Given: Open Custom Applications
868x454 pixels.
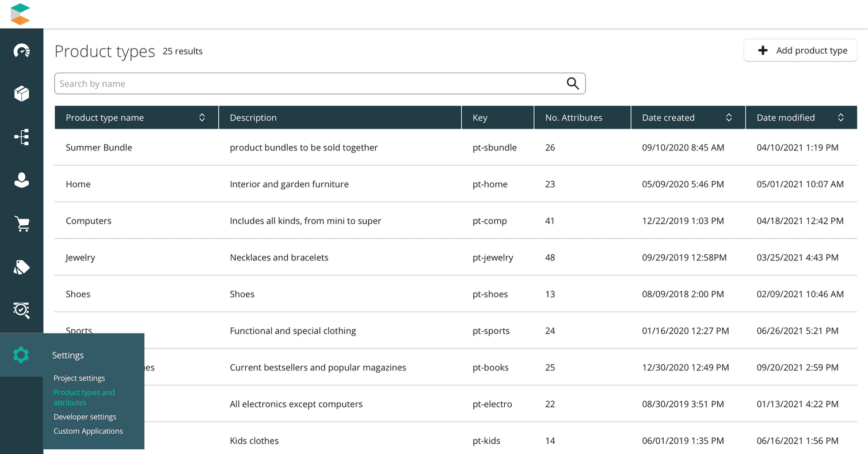Looking at the screenshot, I should click(x=87, y=431).
